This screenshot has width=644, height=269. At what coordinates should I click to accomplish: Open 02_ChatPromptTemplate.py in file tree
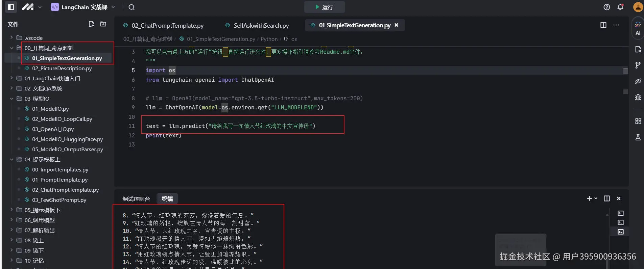coord(65,190)
